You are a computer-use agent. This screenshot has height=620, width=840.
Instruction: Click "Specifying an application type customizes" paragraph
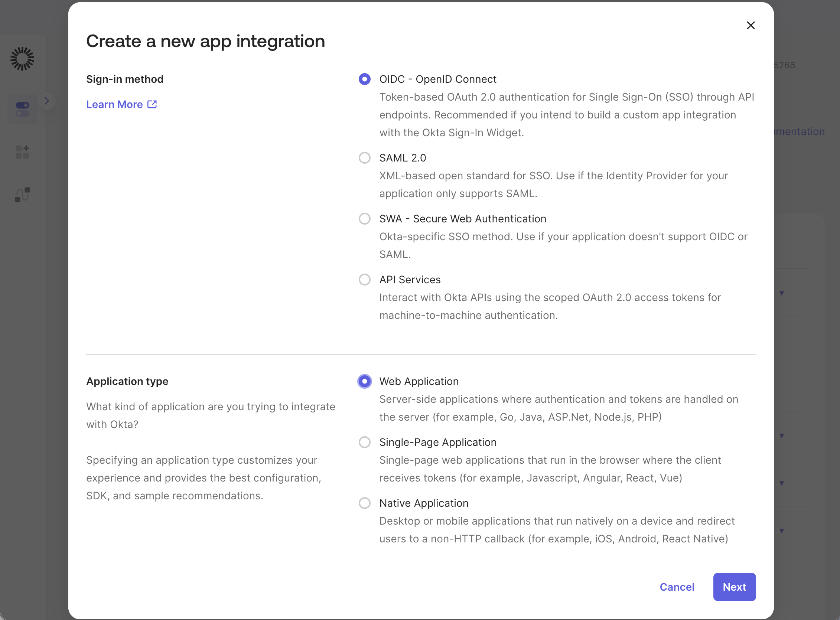pos(204,478)
